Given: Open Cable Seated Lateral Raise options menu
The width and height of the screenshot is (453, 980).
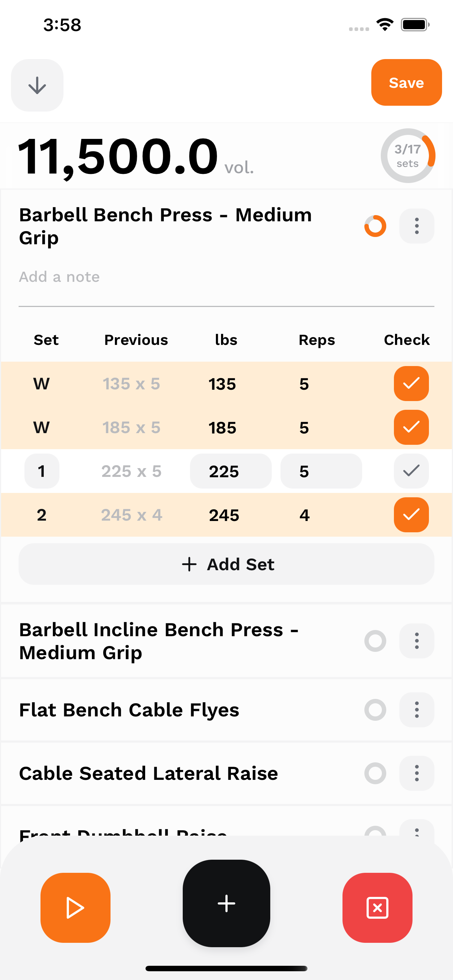Looking at the screenshot, I should click(417, 773).
